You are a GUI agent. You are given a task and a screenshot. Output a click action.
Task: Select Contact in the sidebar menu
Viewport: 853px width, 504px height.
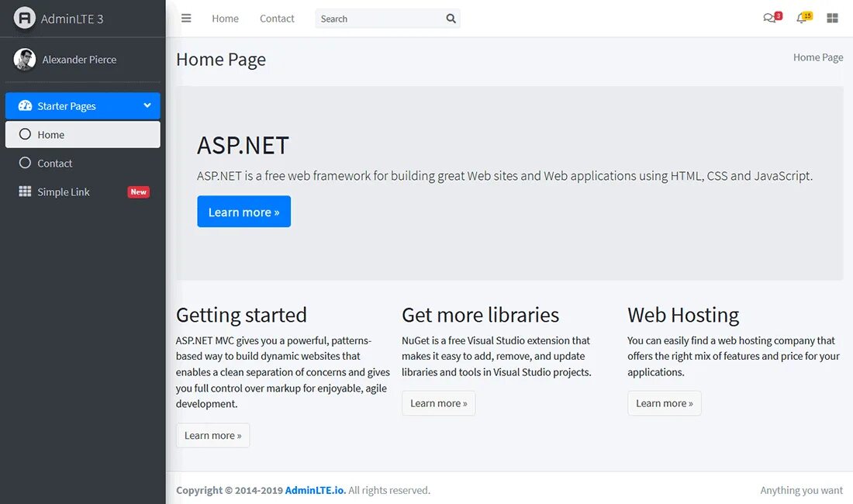click(x=83, y=163)
